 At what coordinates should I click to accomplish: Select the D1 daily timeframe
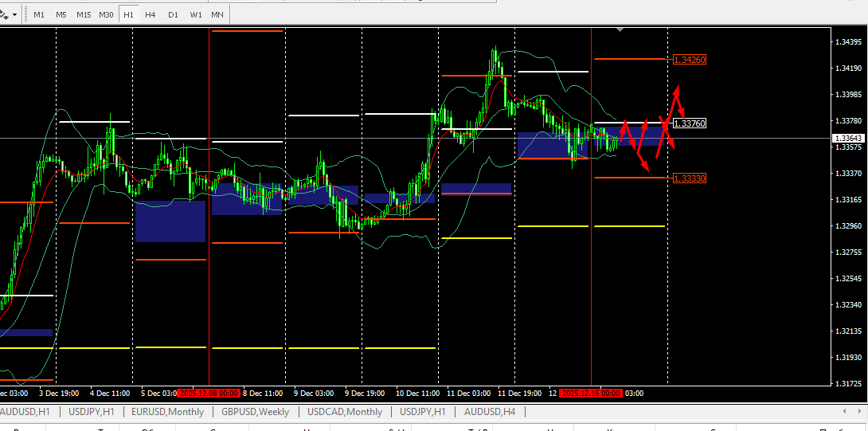click(174, 15)
